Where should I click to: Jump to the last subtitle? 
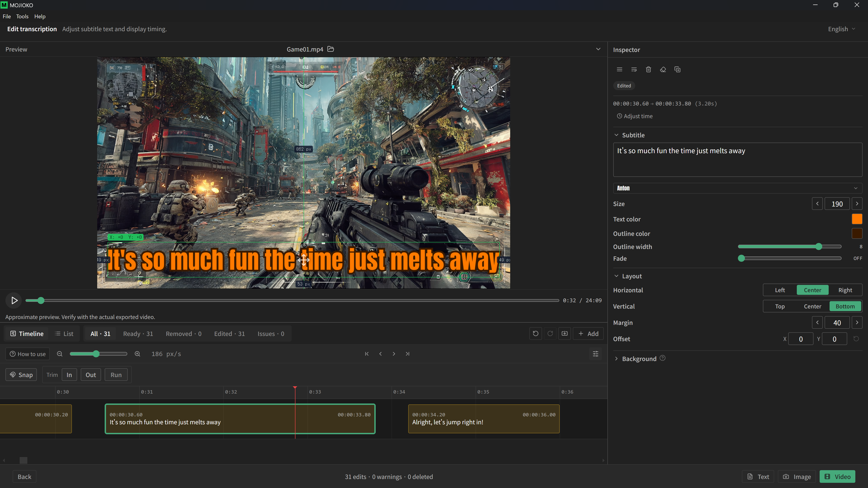point(407,354)
